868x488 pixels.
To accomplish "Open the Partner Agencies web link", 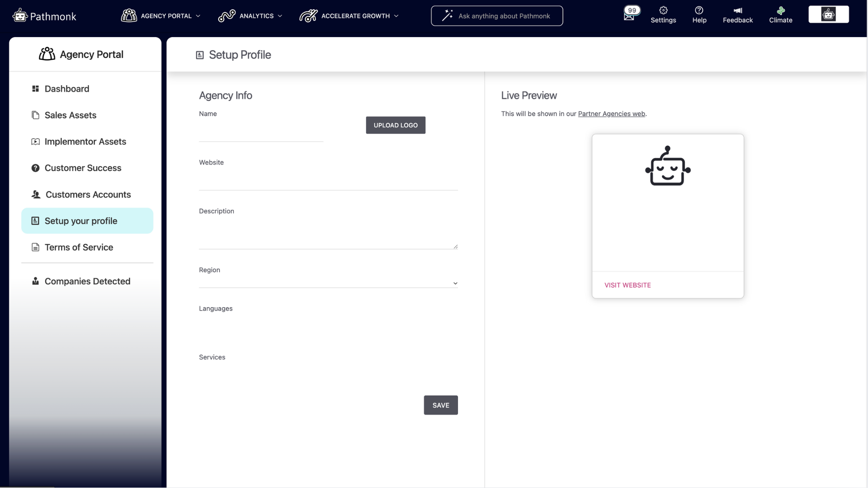I will tap(611, 114).
